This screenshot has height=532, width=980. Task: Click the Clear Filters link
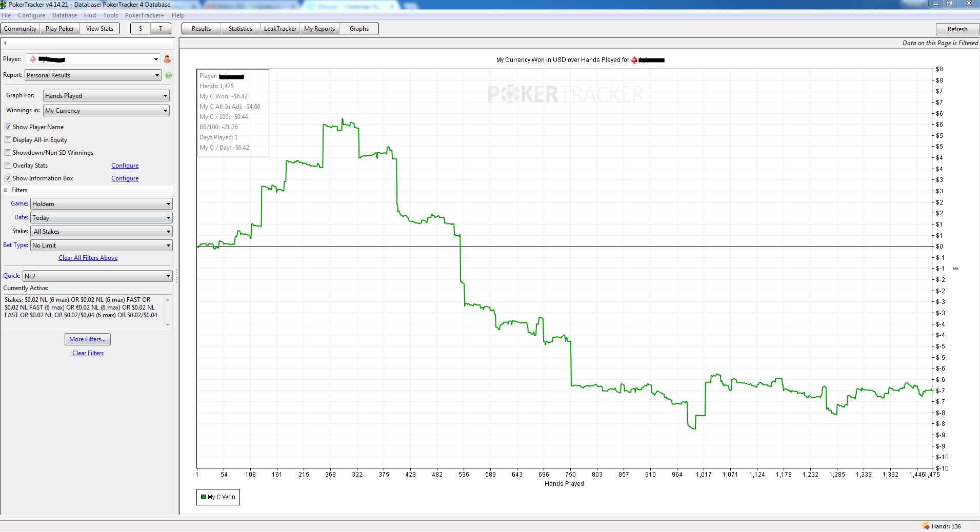pos(88,353)
